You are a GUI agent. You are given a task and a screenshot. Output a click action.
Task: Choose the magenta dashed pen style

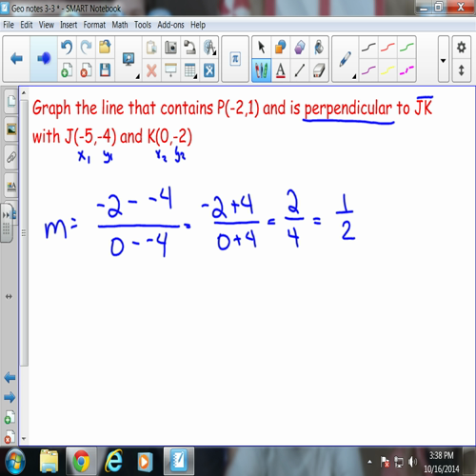point(407,70)
